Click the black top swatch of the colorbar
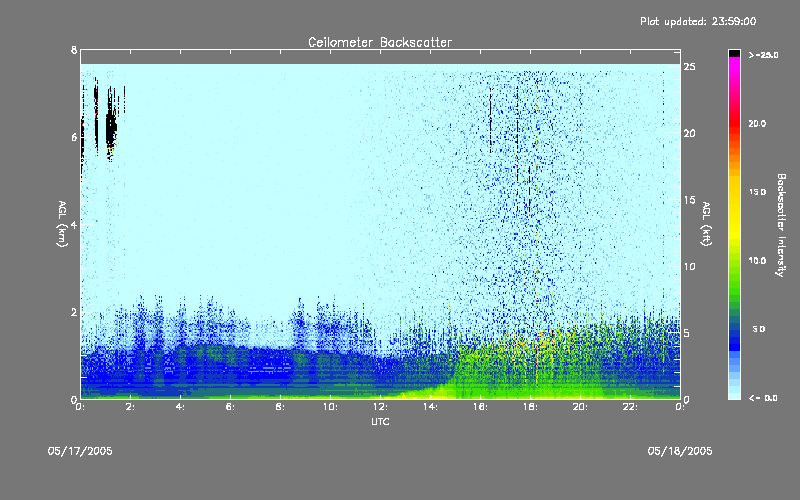800x500 pixels. 734,53
